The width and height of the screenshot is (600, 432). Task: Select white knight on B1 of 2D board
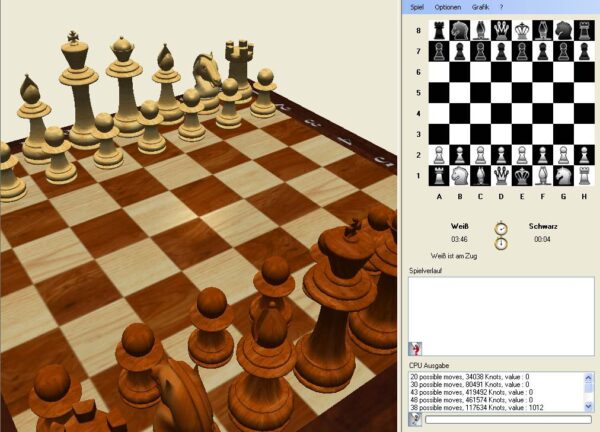(459, 175)
